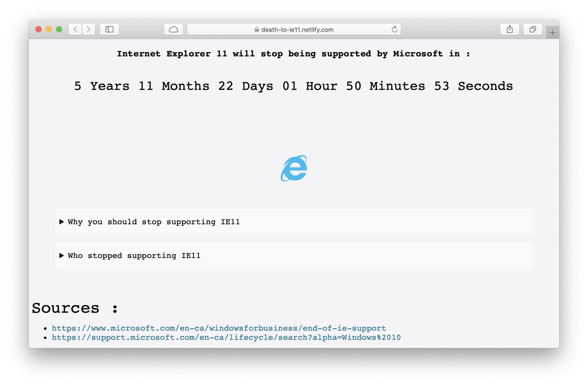Open the Share menu icon
Screen dimensions: 588x386
(x=509, y=29)
